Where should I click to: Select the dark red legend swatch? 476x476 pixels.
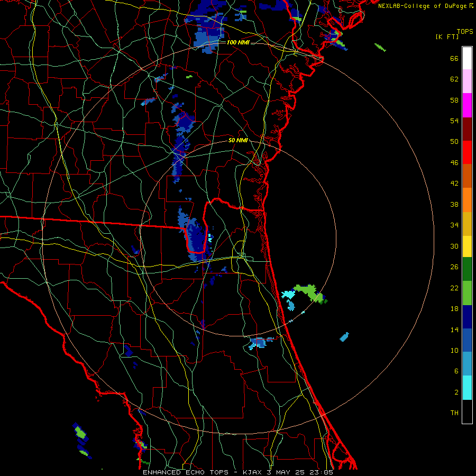pyautogui.click(x=467, y=129)
